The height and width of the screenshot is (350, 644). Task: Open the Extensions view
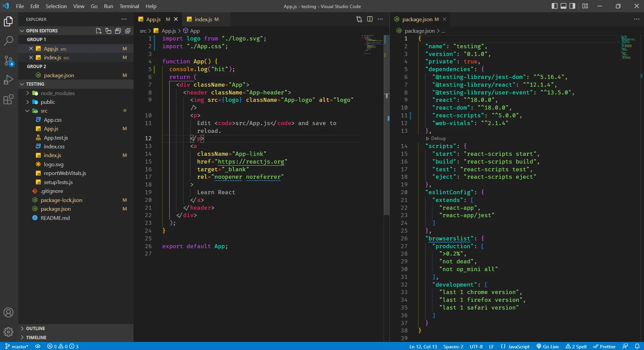click(8, 99)
